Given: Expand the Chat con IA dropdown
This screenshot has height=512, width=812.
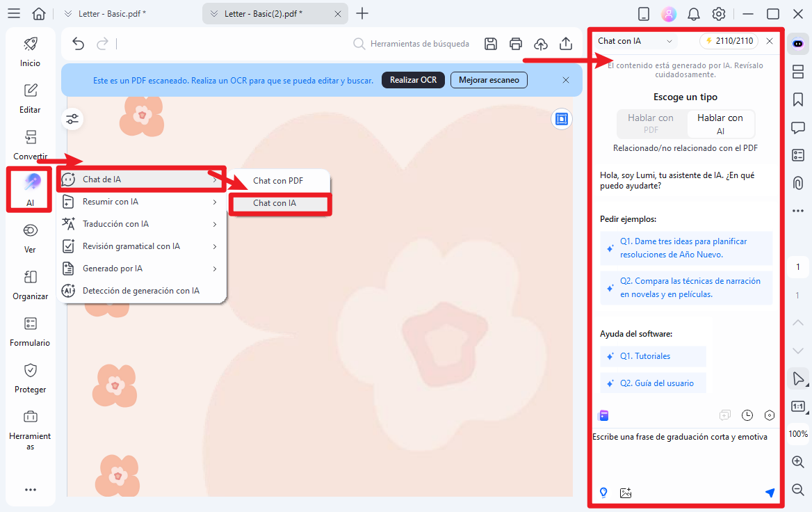Looking at the screenshot, I should 636,41.
